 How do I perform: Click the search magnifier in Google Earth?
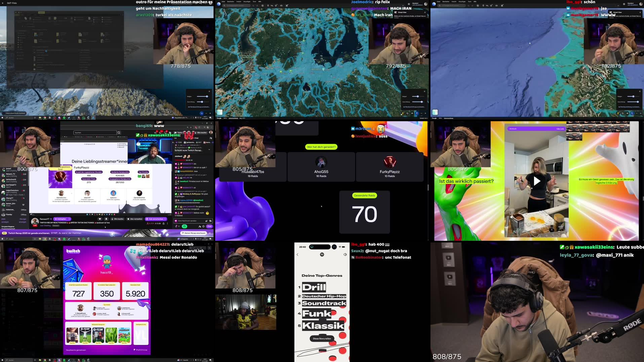(x=224, y=5)
